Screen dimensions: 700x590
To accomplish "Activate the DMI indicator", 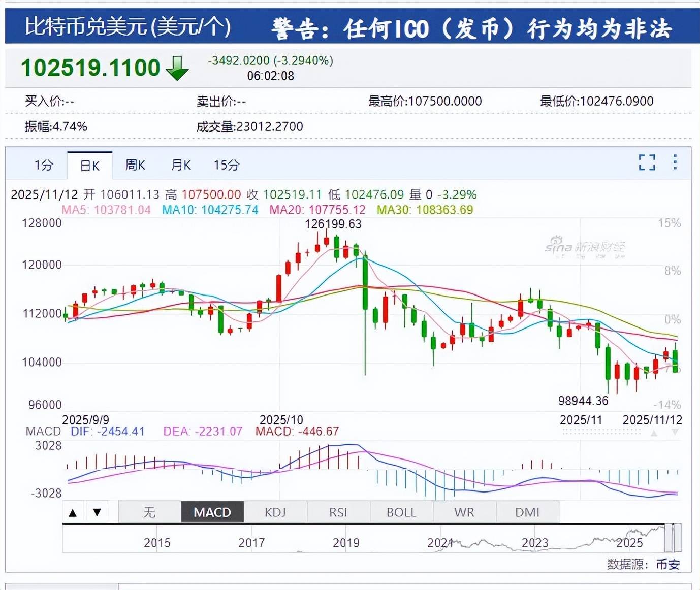I will point(527,512).
